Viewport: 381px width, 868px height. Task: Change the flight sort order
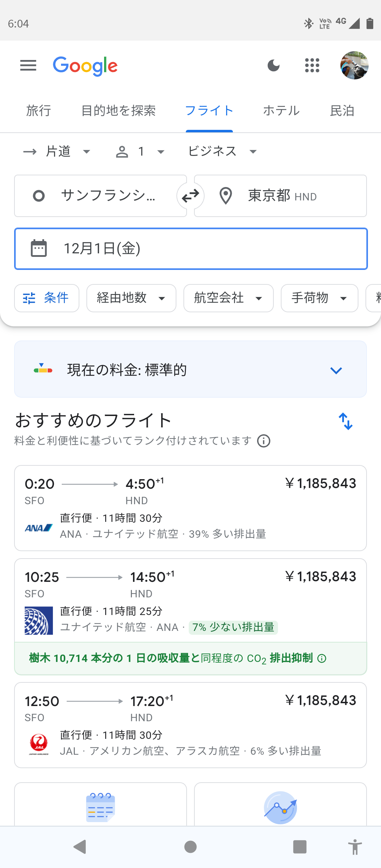pyautogui.click(x=346, y=421)
